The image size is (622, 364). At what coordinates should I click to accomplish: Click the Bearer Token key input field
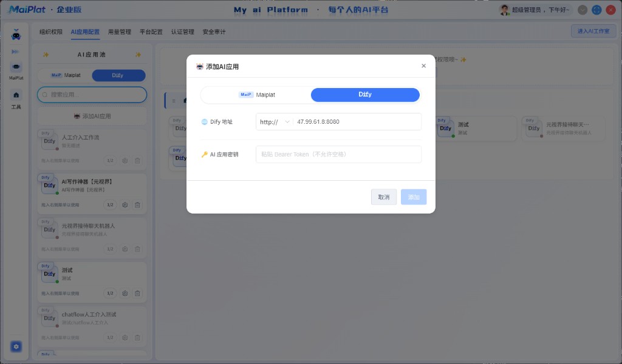click(338, 155)
